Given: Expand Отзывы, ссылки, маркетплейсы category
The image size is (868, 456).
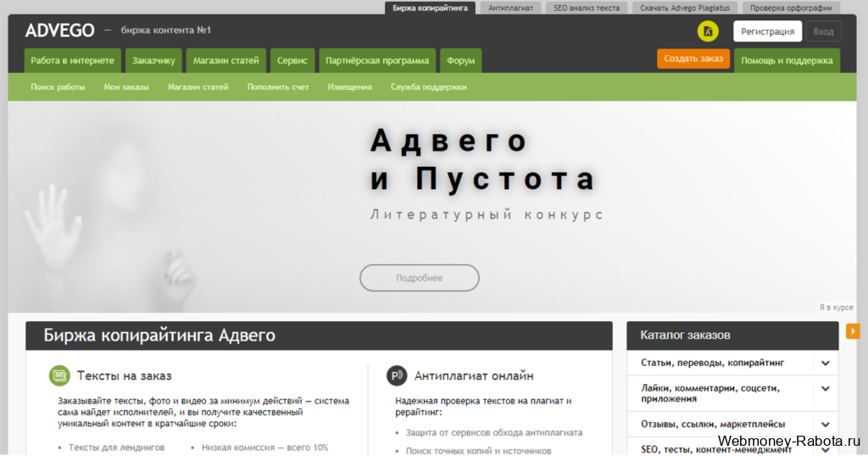Looking at the screenshot, I should click(826, 425).
